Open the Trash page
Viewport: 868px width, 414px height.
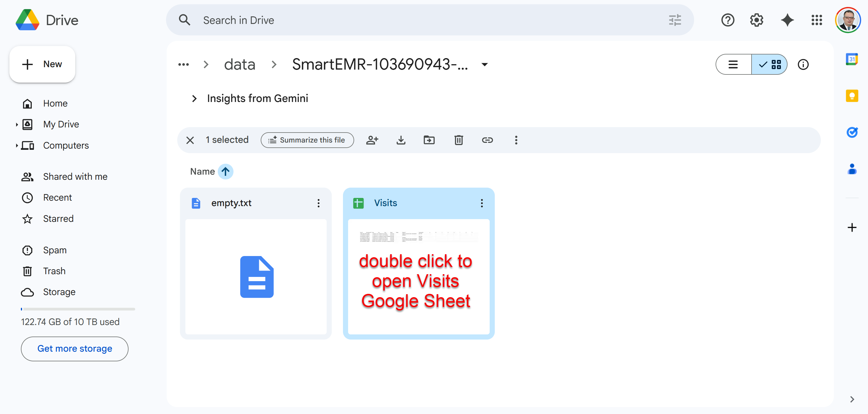point(54,271)
